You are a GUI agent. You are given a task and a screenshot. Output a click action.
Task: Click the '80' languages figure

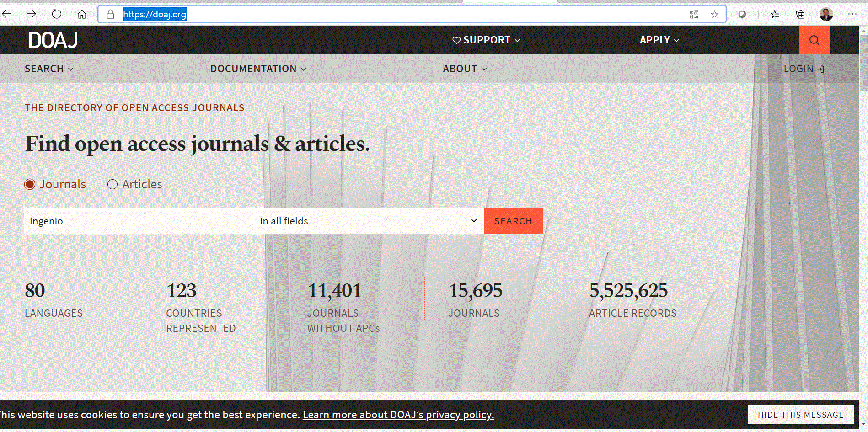pyautogui.click(x=35, y=291)
